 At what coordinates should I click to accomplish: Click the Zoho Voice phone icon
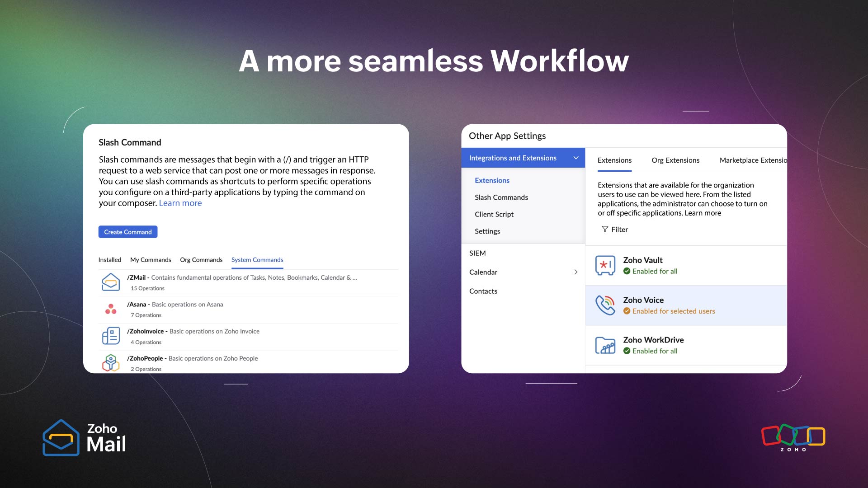605,305
